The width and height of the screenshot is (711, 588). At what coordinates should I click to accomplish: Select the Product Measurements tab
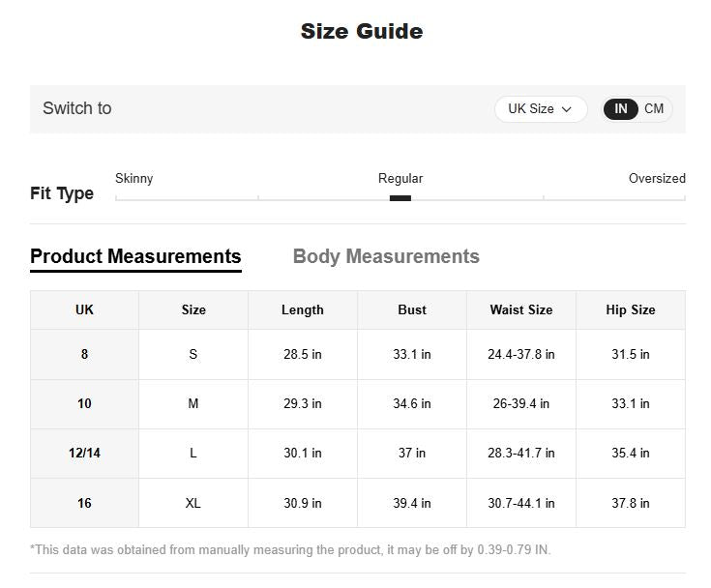click(135, 256)
